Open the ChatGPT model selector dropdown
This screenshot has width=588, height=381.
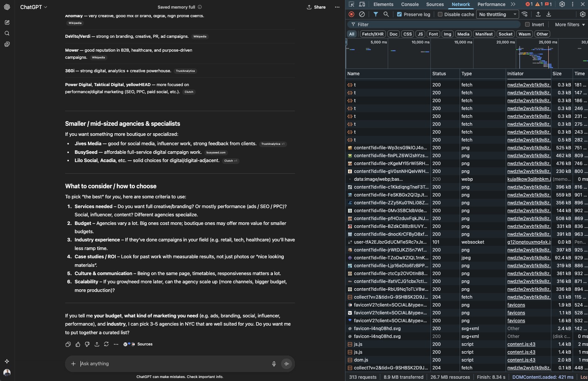(34, 7)
